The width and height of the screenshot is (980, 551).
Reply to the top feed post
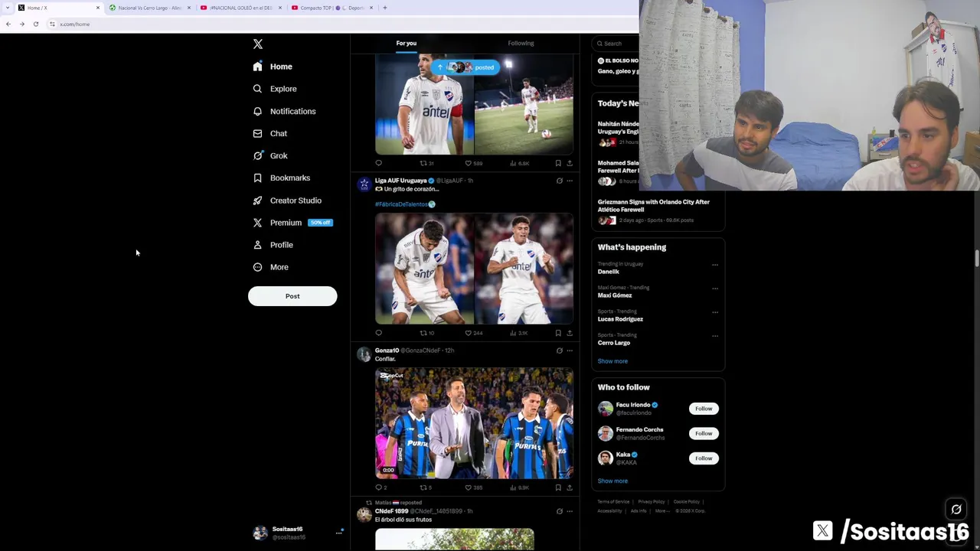coord(378,163)
